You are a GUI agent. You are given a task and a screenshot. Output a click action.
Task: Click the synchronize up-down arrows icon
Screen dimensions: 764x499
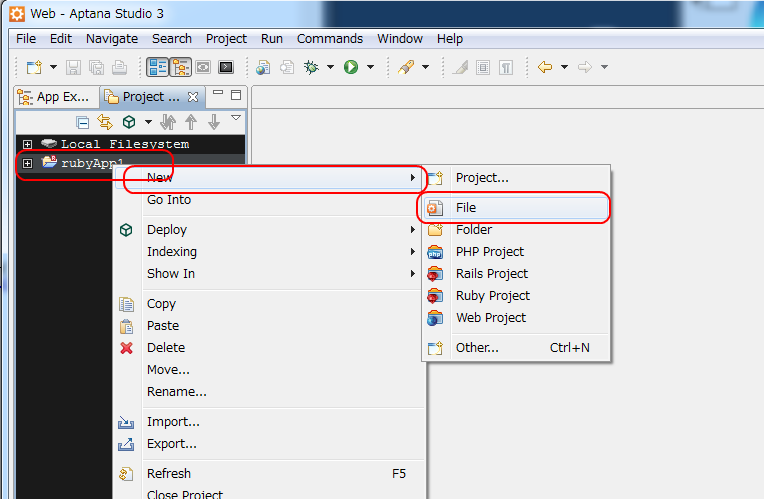tap(168, 122)
